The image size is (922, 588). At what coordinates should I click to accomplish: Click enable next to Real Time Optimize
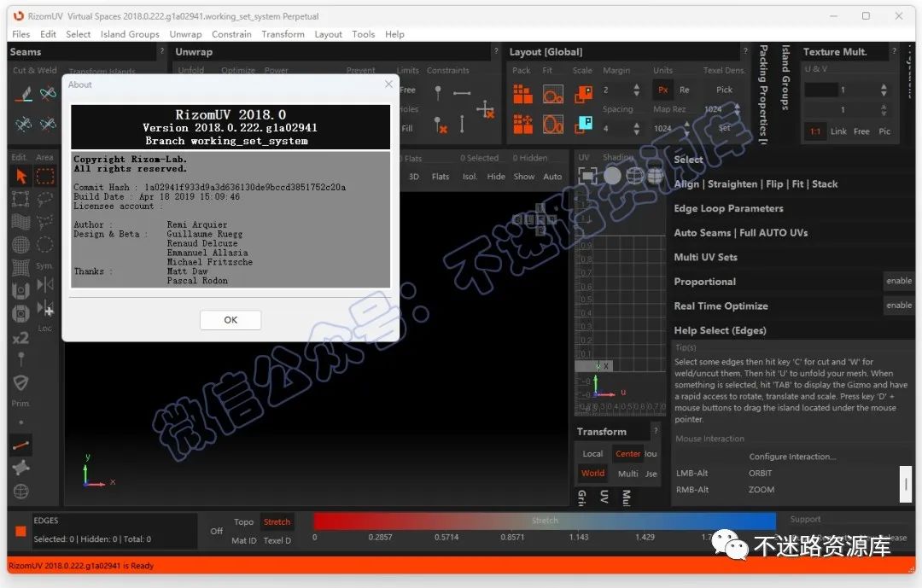tap(899, 306)
